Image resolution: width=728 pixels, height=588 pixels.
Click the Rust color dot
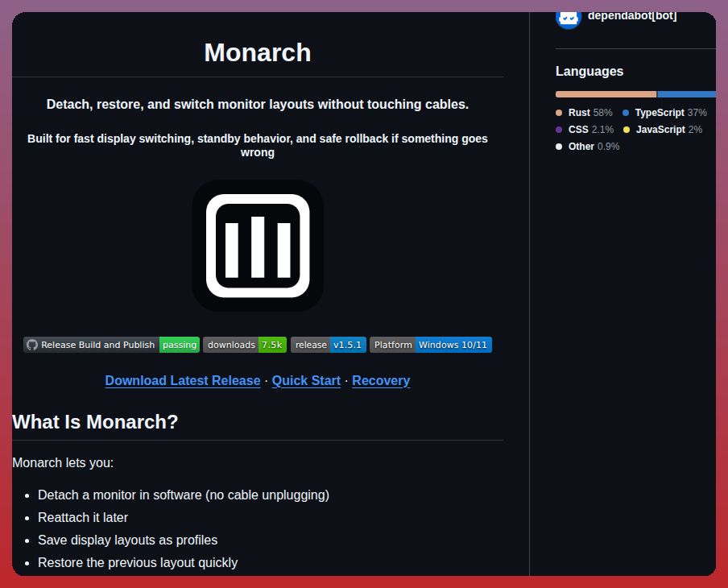(559, 113)
